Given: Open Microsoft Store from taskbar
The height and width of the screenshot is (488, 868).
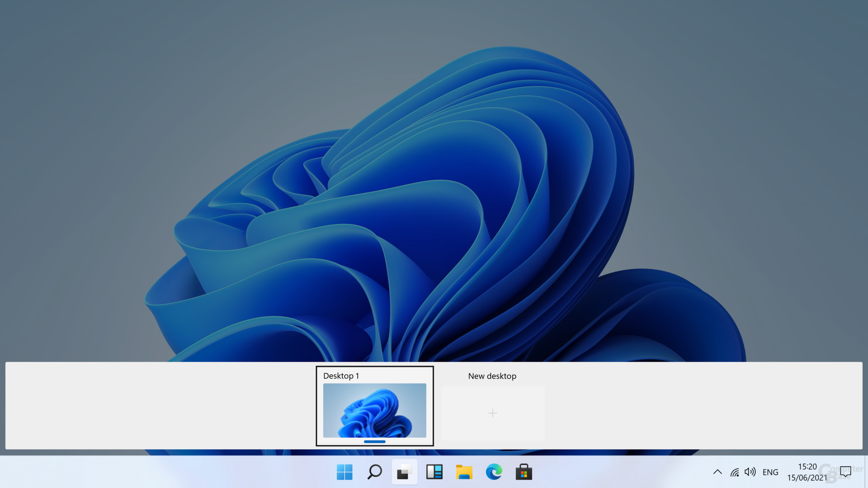Looking at the screenshot, I should [524, 472].
